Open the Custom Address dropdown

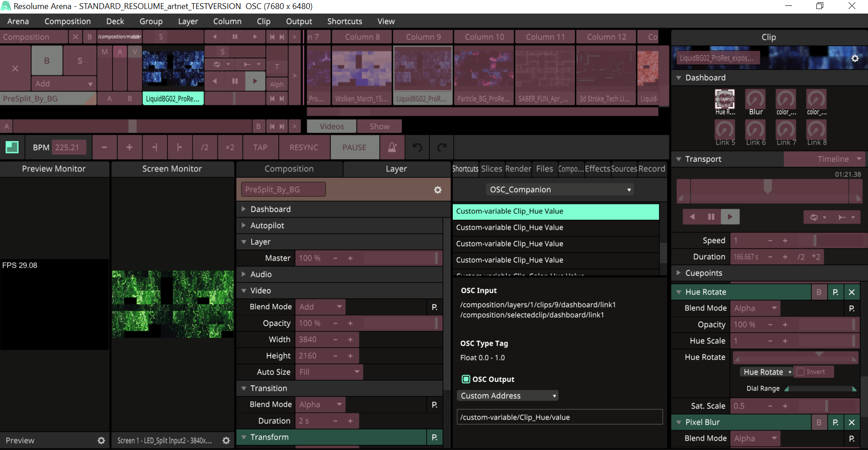(x=508, y=396)
